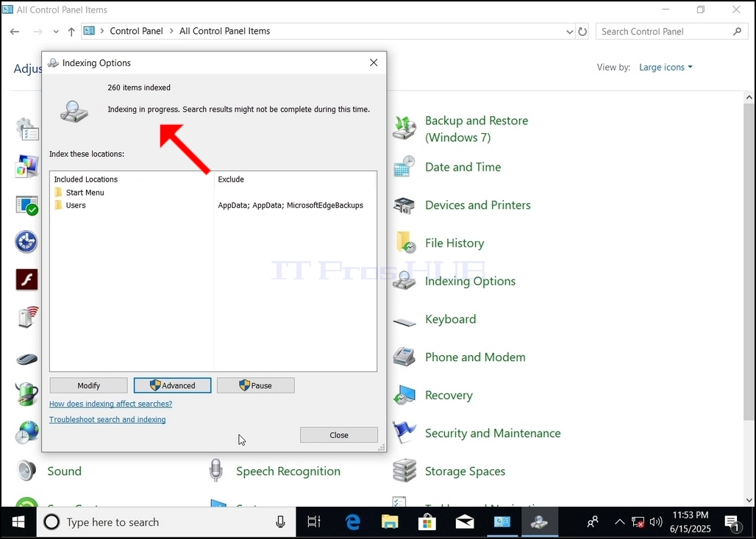Click the Control Panel taskbar button

pos(502,522)
